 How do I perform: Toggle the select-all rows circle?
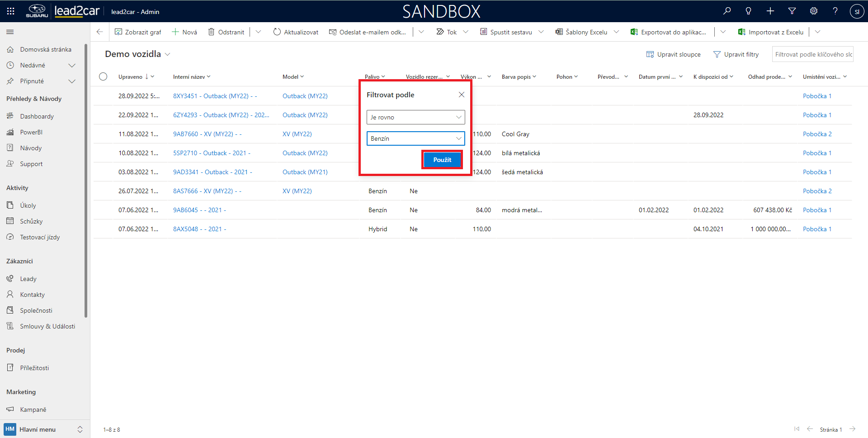103,76
